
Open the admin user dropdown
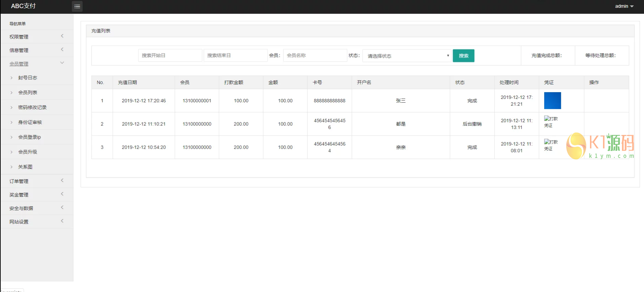tap(624, 6)
